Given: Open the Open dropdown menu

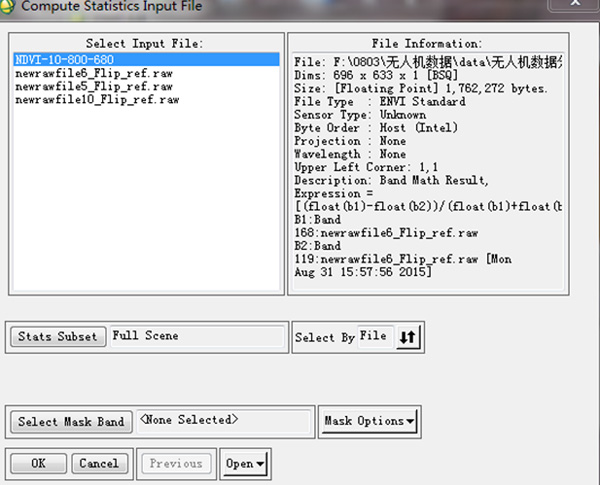Looking at the screenshot, I should click(245, 464).
